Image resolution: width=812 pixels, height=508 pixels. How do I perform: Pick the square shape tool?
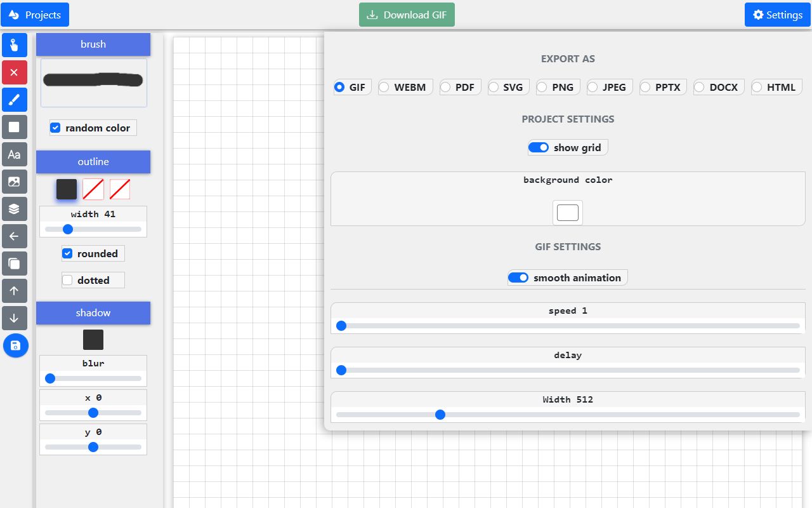14,127
